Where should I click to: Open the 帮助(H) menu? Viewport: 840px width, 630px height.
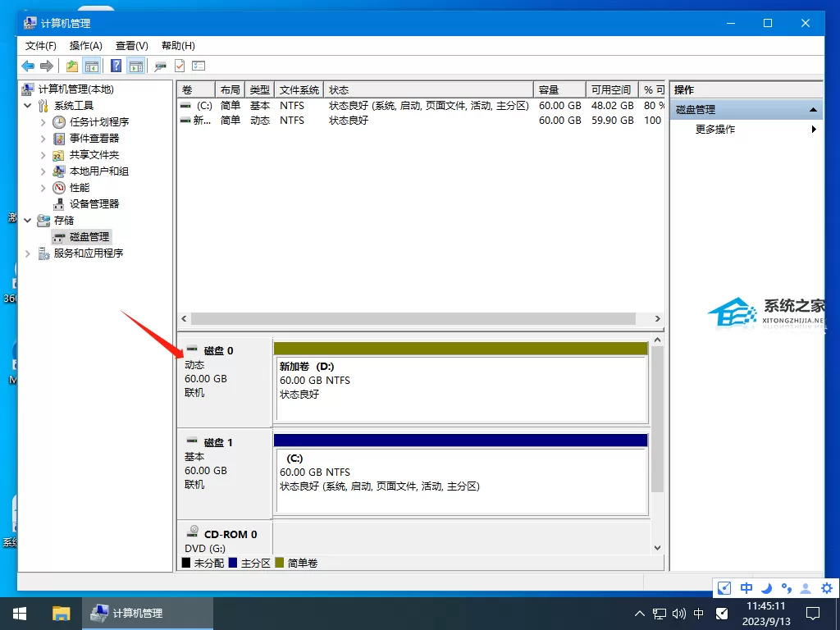pos(178,46)
